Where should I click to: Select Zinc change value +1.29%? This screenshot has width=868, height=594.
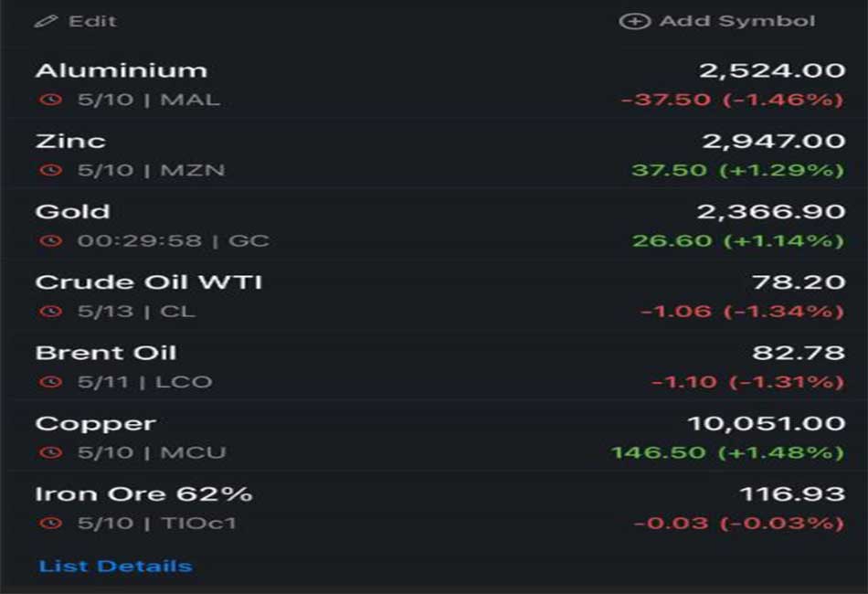781,170
